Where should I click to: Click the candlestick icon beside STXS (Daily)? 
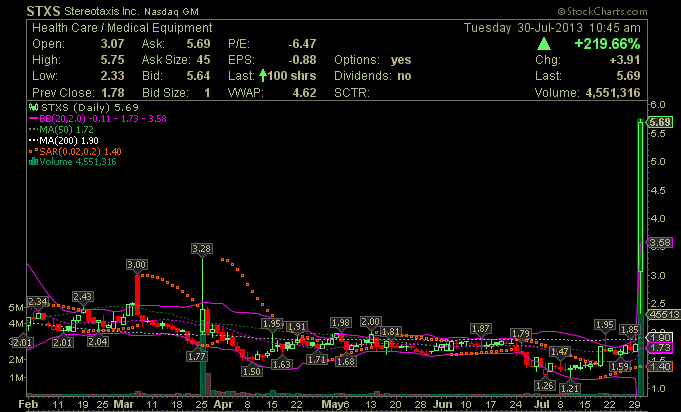tap(33, 107)
